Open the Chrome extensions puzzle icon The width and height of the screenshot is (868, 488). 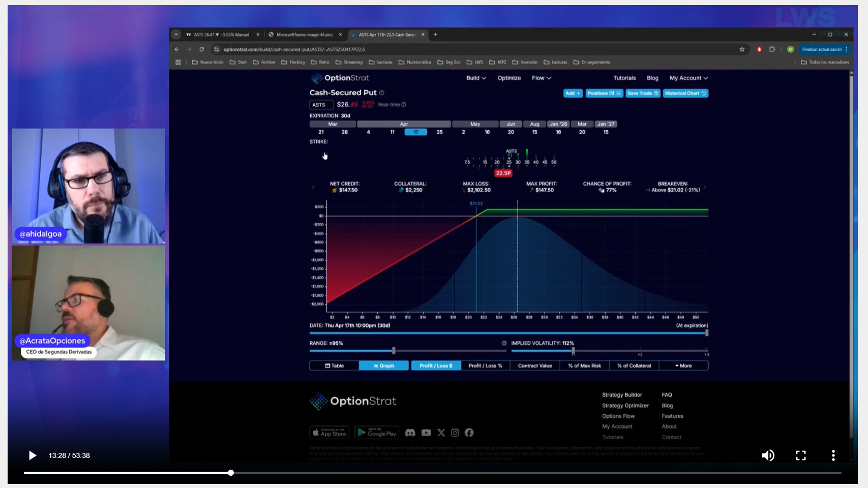[772, 49]
